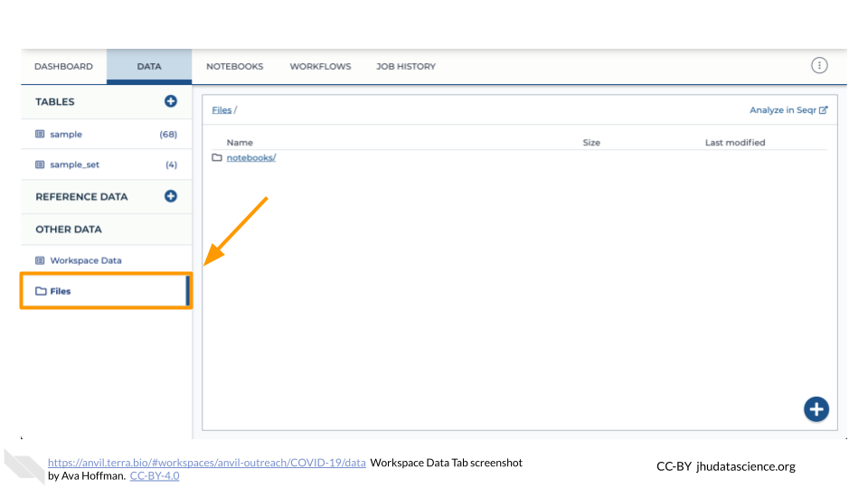Click the Name column header
Image resolution: width=868 pixels, height=488 pixels.
pyautogui.click(x=240, y=143)
